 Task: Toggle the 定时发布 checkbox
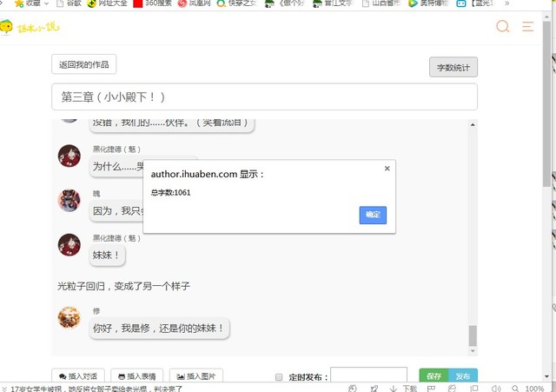(279, 377)
